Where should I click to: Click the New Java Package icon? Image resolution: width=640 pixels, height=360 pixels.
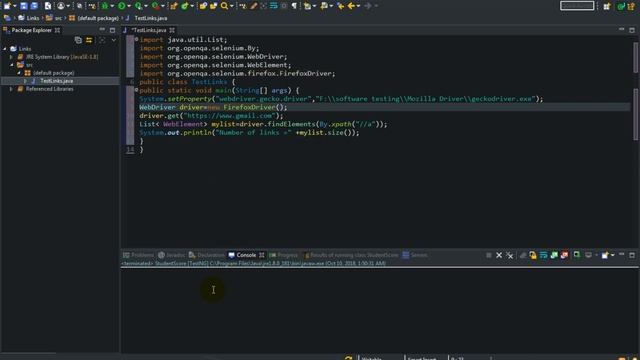[x=174, y=6]
